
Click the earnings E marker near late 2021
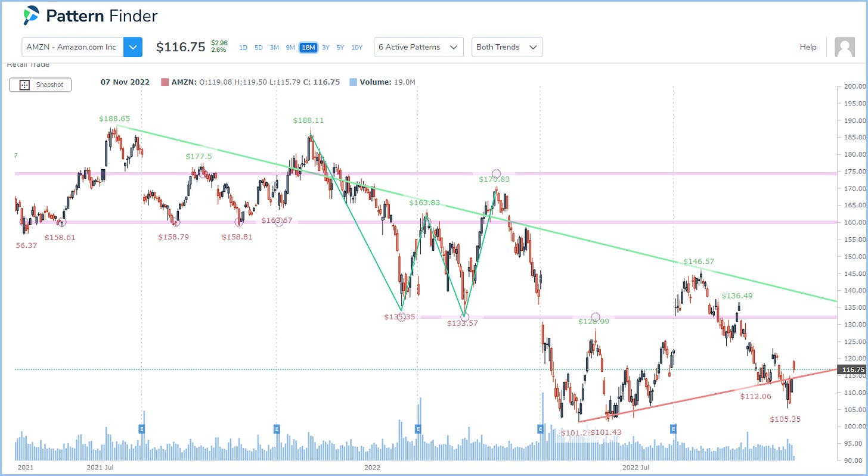click(x=277, y=428)
